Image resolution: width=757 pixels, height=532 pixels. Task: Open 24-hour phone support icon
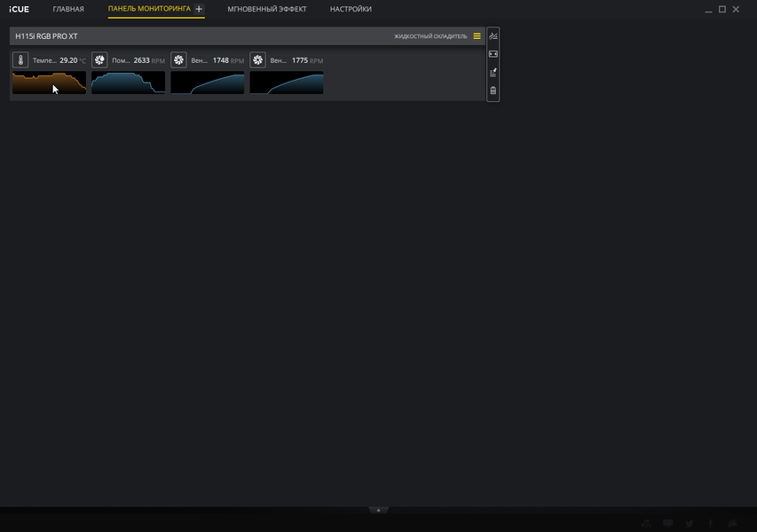pyautogui.click(x=646, y=523)
